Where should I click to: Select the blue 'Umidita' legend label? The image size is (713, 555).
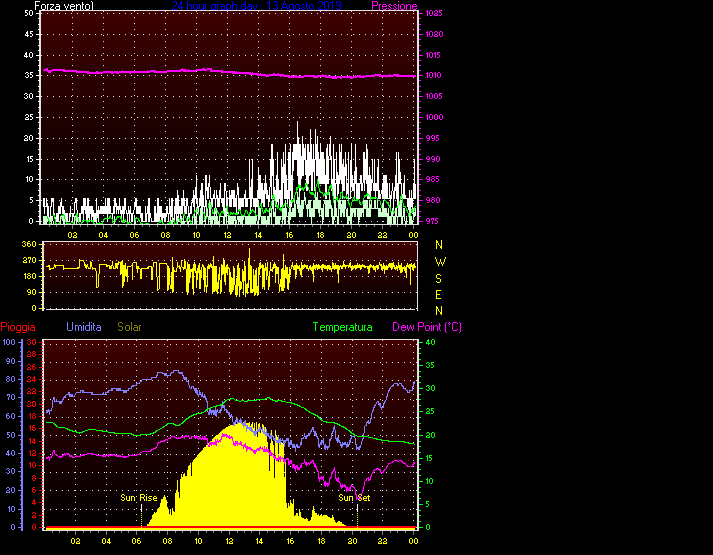click(84, 327)
